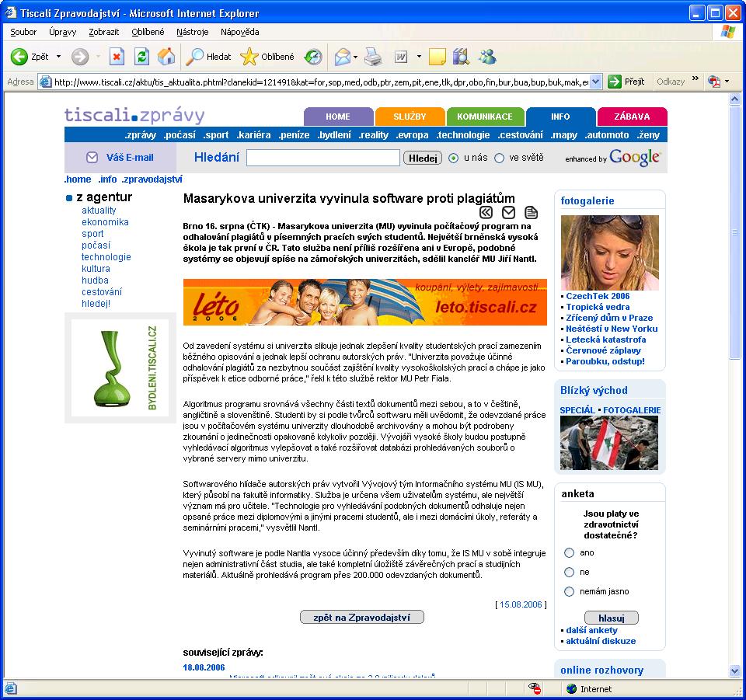
Task: Select the 've světě' search radio button
Action: (x=499, y=158)
